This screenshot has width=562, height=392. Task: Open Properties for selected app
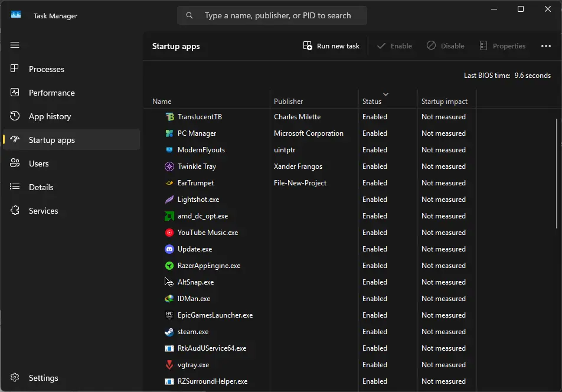tap(502, 46)
